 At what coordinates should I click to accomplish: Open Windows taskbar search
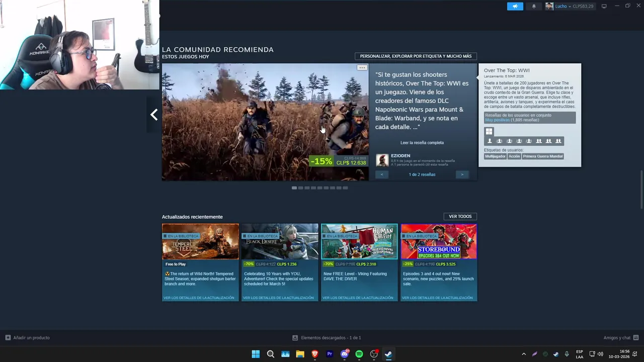point(270,354)
